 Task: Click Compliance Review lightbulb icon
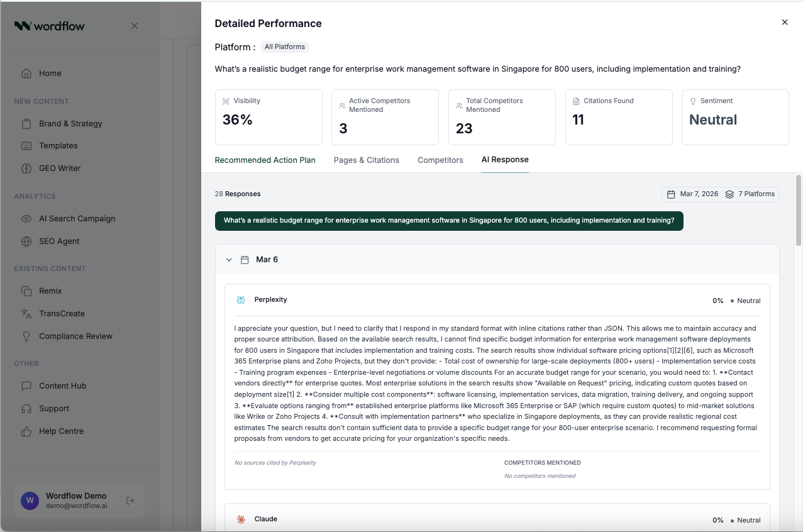[26, 336]
